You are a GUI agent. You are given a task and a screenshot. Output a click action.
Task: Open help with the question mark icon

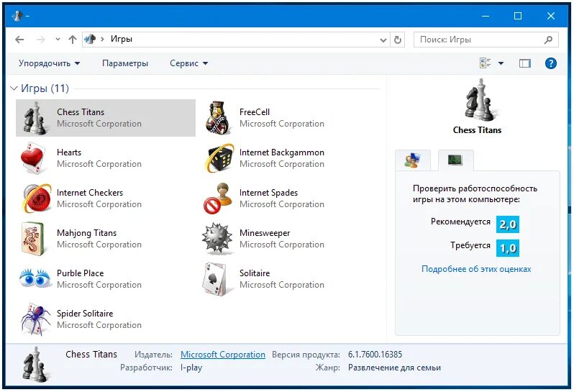550,63
